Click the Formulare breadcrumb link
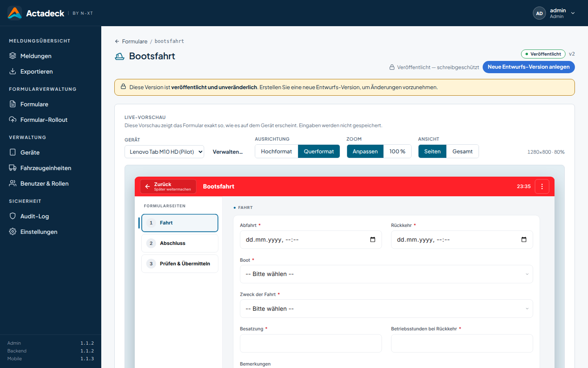Image resolution: width=588 pixels, height=368 pixels. coord(135,41)
